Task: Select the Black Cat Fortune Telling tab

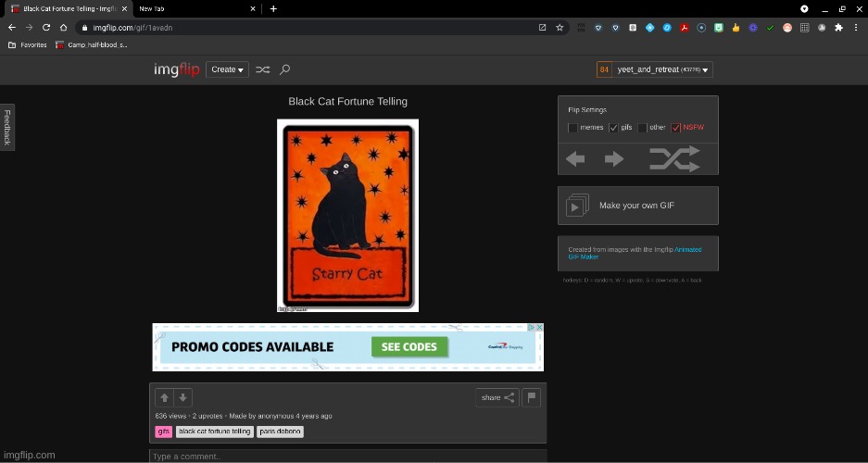Action: tap(69, 9)
